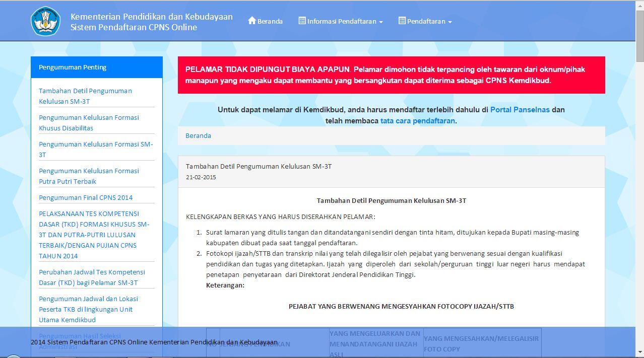
Task: Open Pelaksanaan Tes Kompetensi Dasar Formasi Khusus link
Action: click(x=94, y=235)
